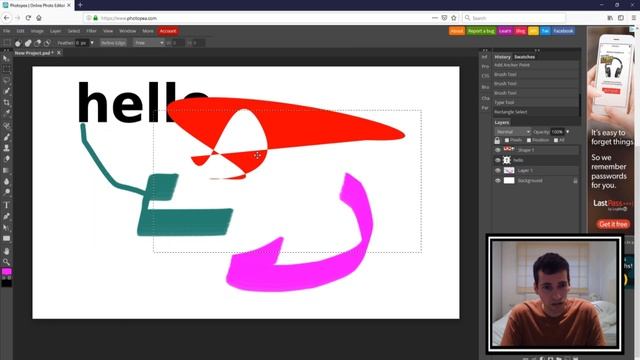The height and width of the screenshot is (360, 640).
Task: Select the Eraser tool
Action: [6, 159]
